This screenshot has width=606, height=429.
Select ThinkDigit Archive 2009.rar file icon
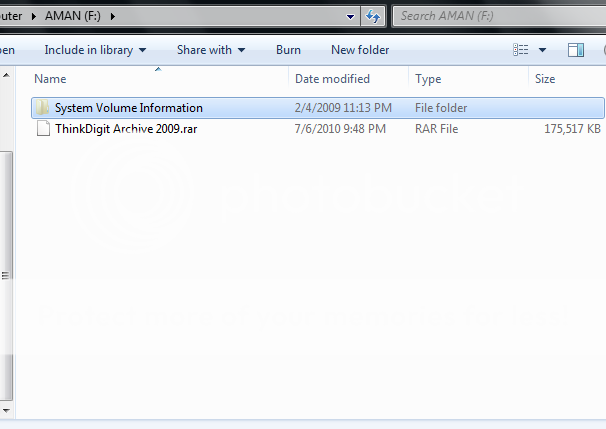click(43, 128)
